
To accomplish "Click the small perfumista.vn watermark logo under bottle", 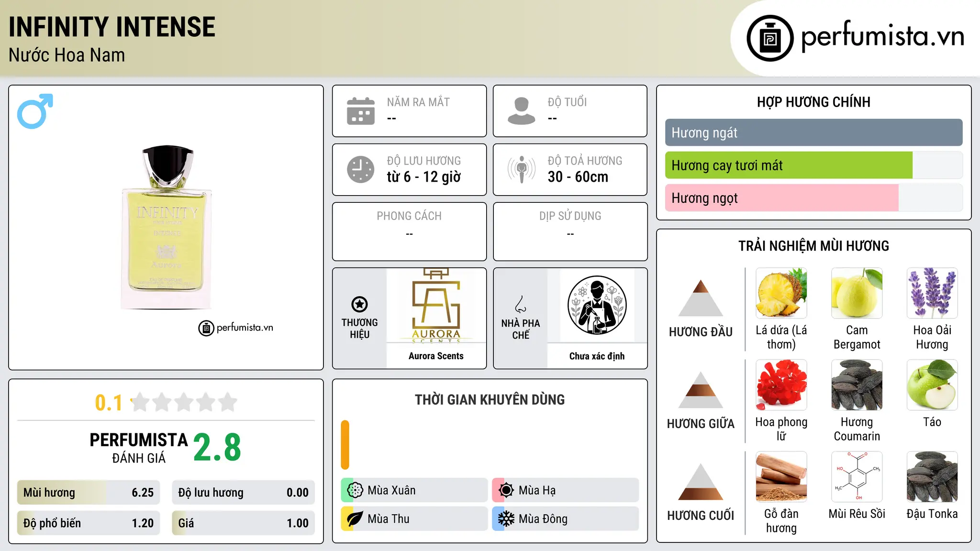I will click(x=235, y=328).
